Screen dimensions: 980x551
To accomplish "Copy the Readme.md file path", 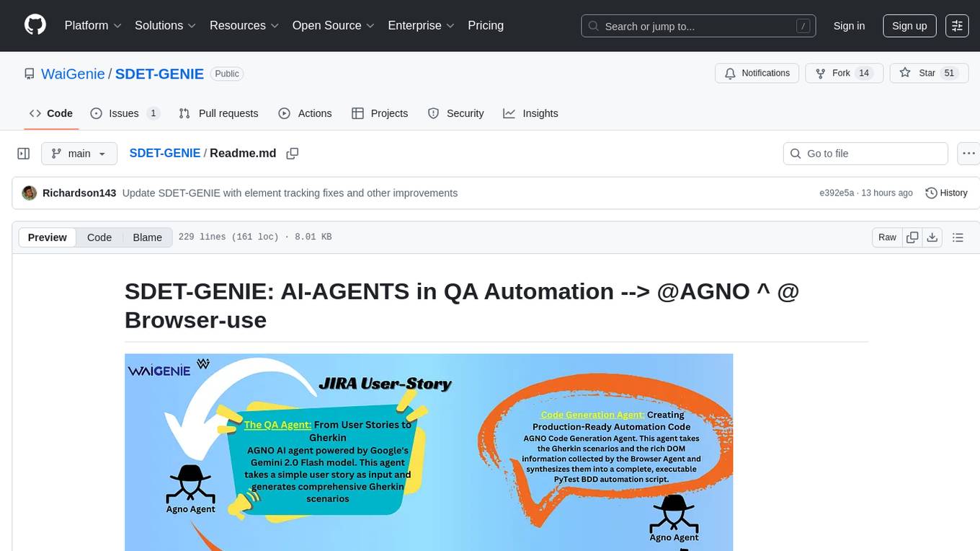I will coord(293,154).
